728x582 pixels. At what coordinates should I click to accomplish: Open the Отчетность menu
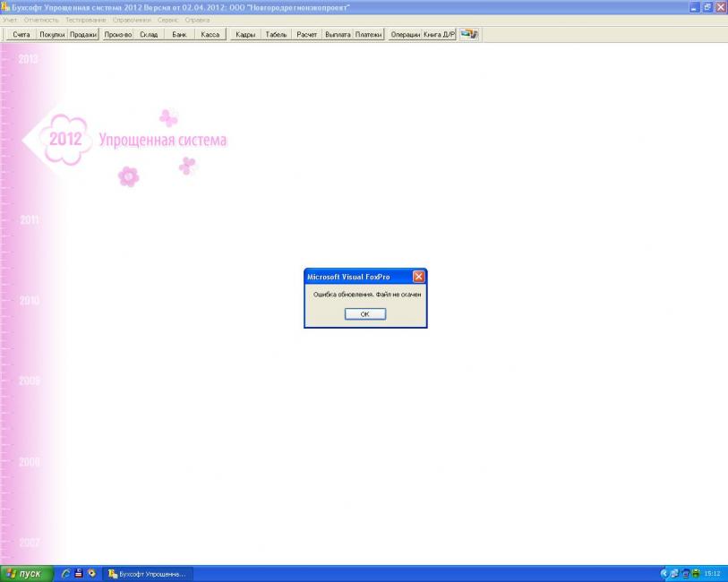41,20
